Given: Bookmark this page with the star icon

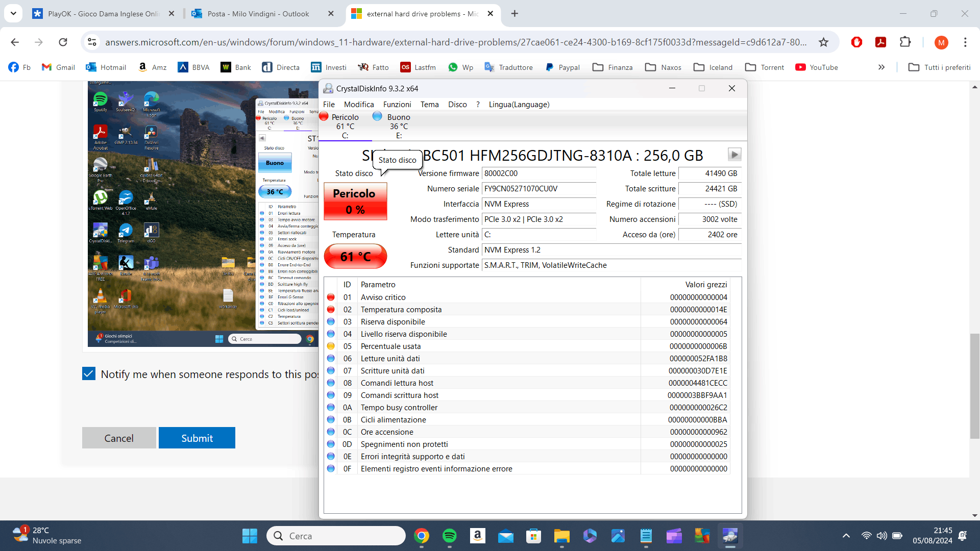Looking at the screenshot, I should tap(823, 42).
